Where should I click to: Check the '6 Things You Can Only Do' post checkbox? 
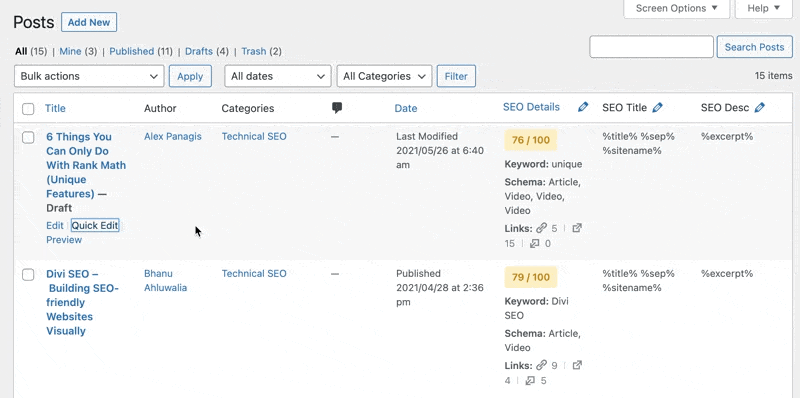coord(28,137)
